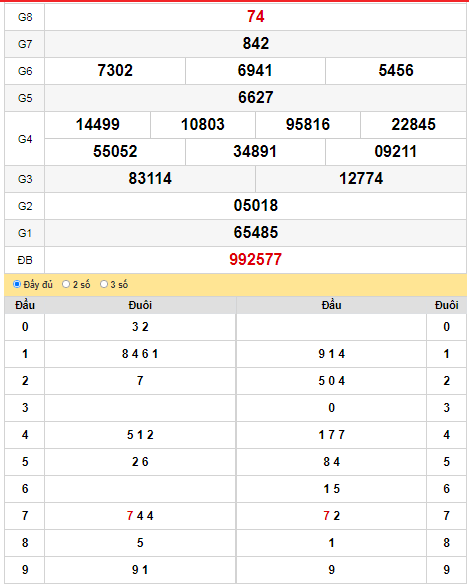The height and width of the screenshot is (588, 469).
Task: Click the G4 number 95816
Action: [308, 124]
